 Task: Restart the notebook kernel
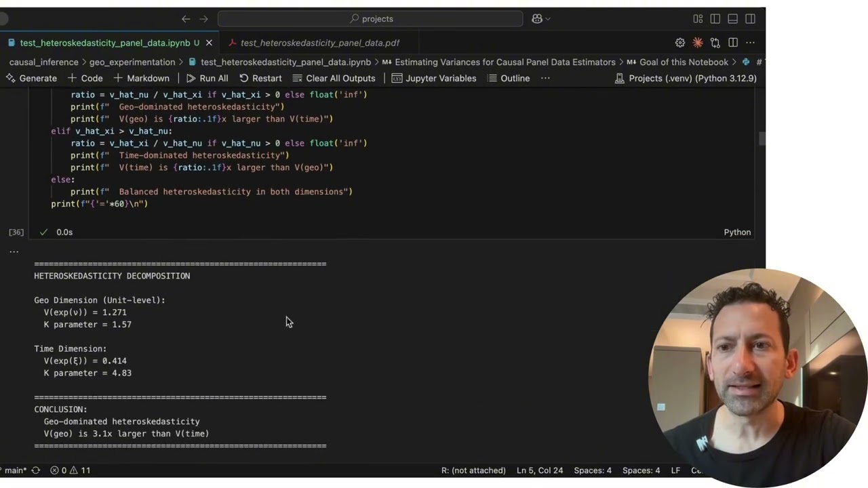(x=260, y=78)
